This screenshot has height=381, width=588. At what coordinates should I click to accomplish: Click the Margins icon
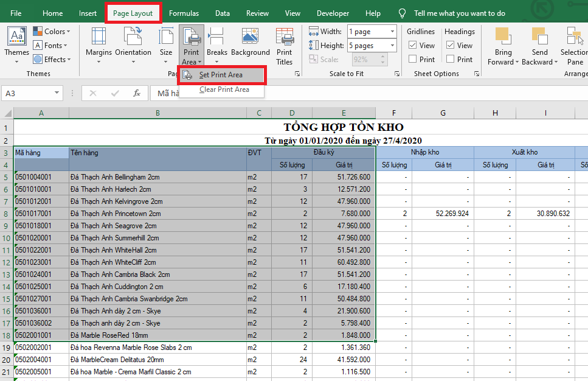tap(99, 37)
